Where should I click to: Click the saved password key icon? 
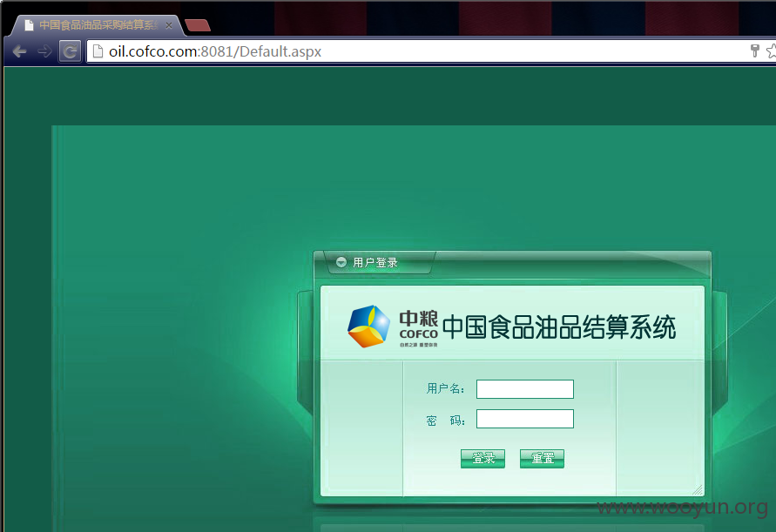coord(755,51)
